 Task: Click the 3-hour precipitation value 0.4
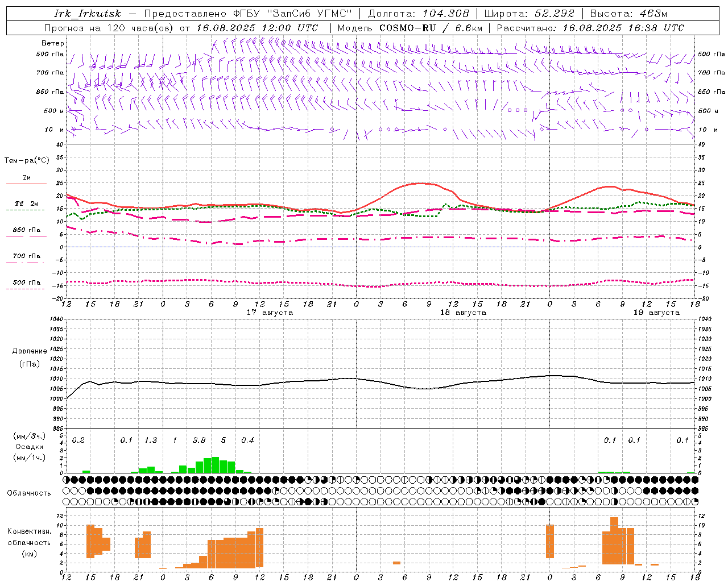[x=247, y=440]
